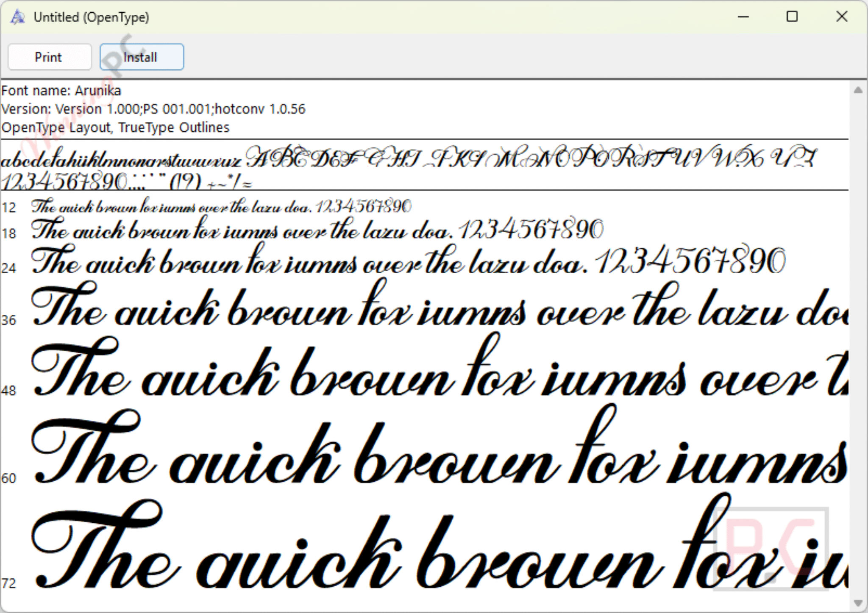Screen dimensions: 868x613
Task: Click the font viewer app icon in title bar
Action: (x=17, y=17)
